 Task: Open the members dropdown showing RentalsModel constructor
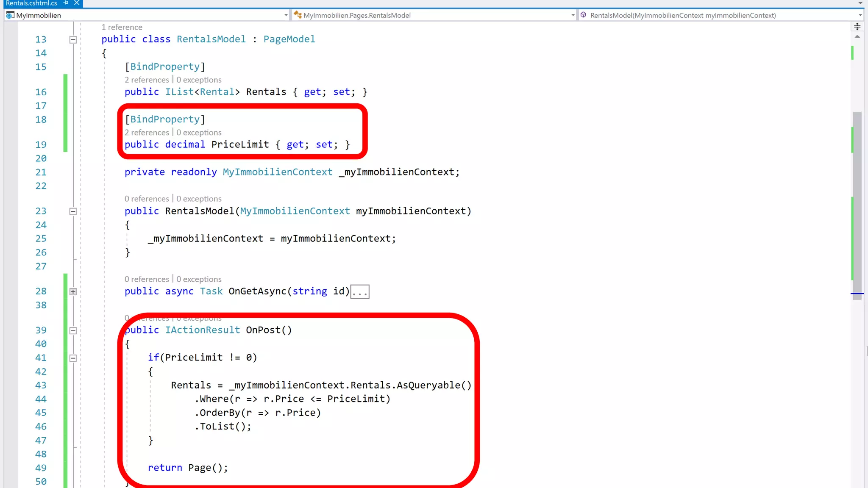point(860,15)
